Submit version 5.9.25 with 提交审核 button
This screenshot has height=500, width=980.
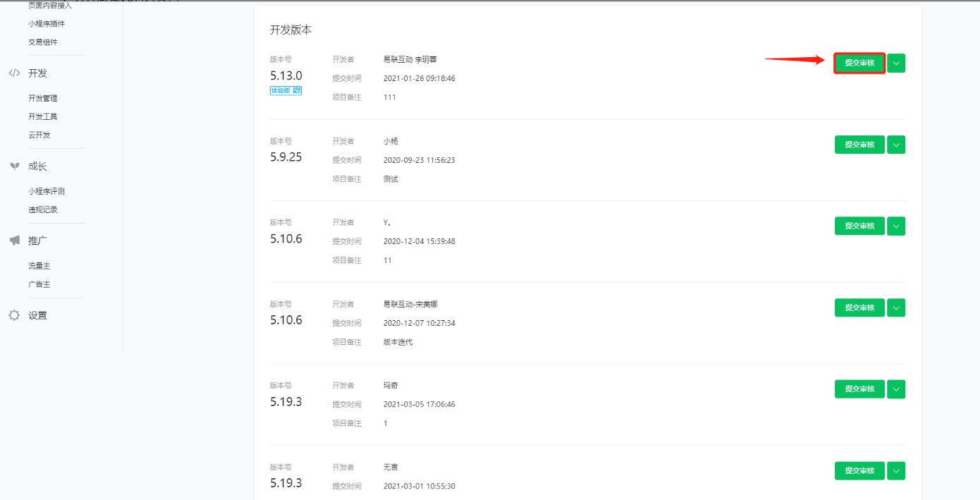coord(859,145)
